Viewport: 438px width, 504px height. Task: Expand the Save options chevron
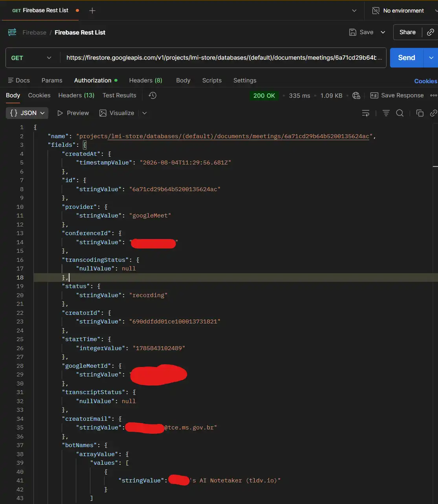[x=383, y=32]
